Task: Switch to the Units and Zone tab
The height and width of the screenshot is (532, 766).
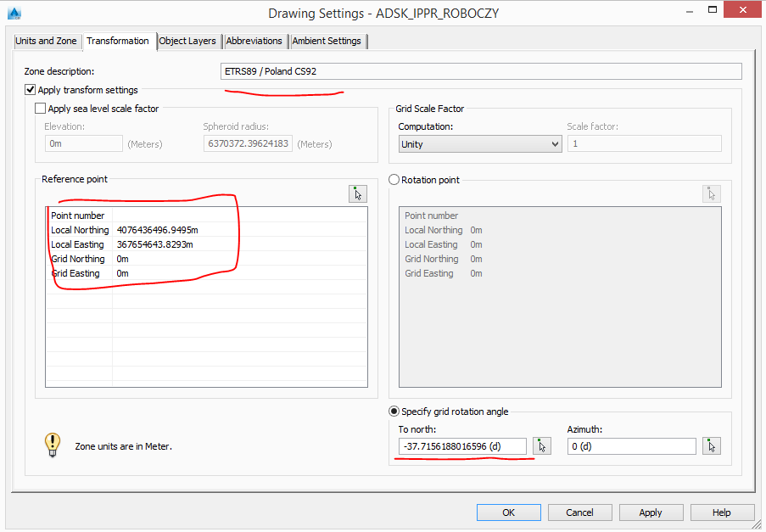Action: (47, 40)
